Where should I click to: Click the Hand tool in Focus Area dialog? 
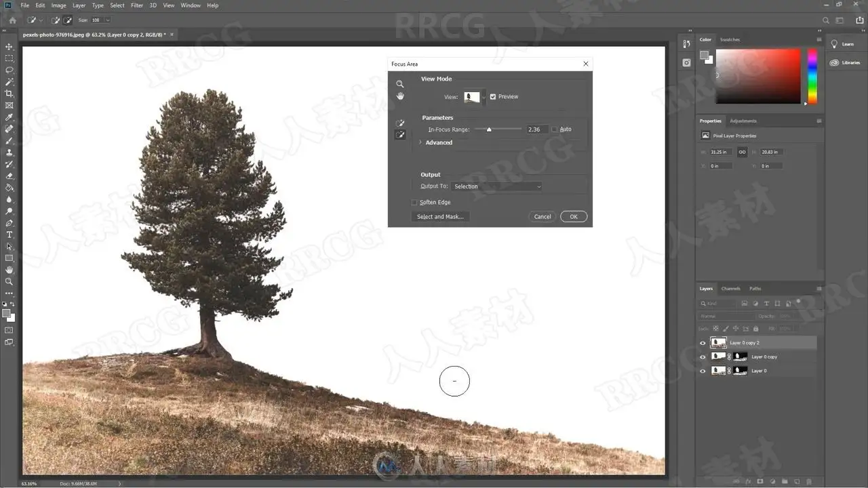(x=400, y=96)
